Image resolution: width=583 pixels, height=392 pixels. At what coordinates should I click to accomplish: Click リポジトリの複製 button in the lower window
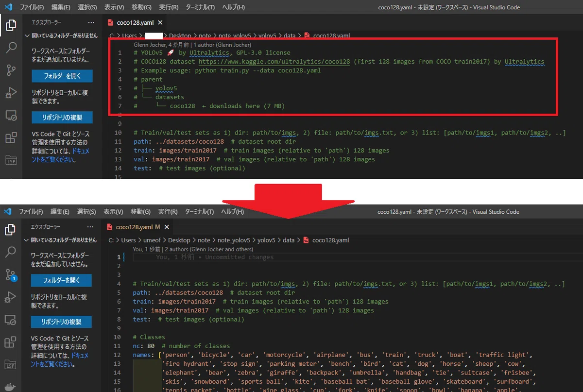click(61, 322)
